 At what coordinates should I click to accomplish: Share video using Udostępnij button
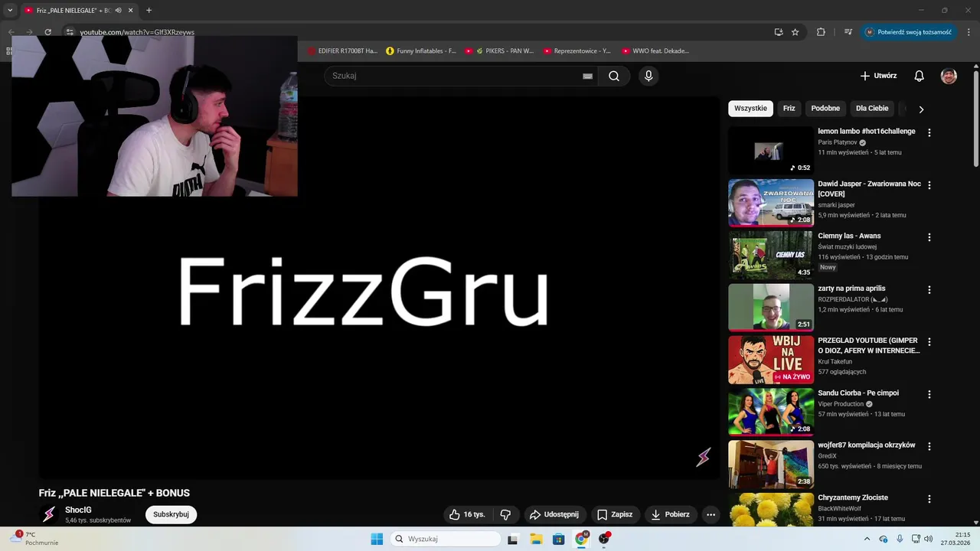[x=554, y=514]
